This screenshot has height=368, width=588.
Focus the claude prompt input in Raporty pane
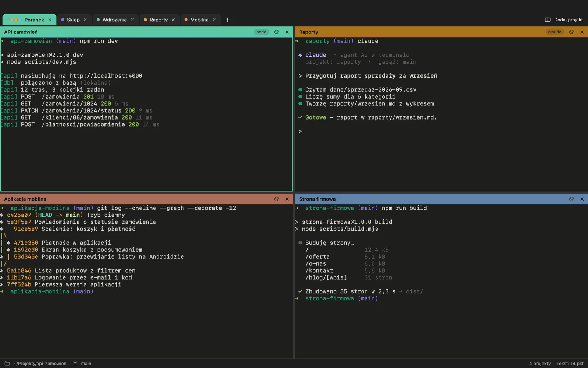point(441,131)
